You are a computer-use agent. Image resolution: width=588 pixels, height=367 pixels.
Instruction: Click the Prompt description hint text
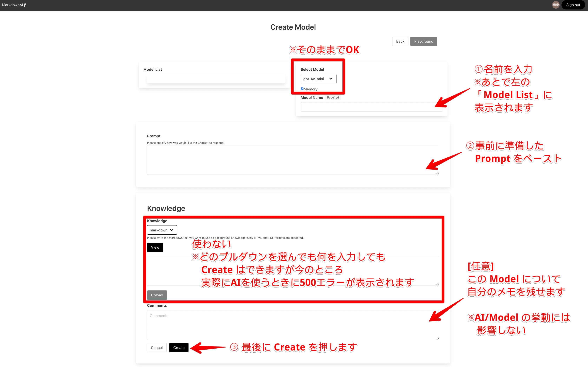coord(186,143)
